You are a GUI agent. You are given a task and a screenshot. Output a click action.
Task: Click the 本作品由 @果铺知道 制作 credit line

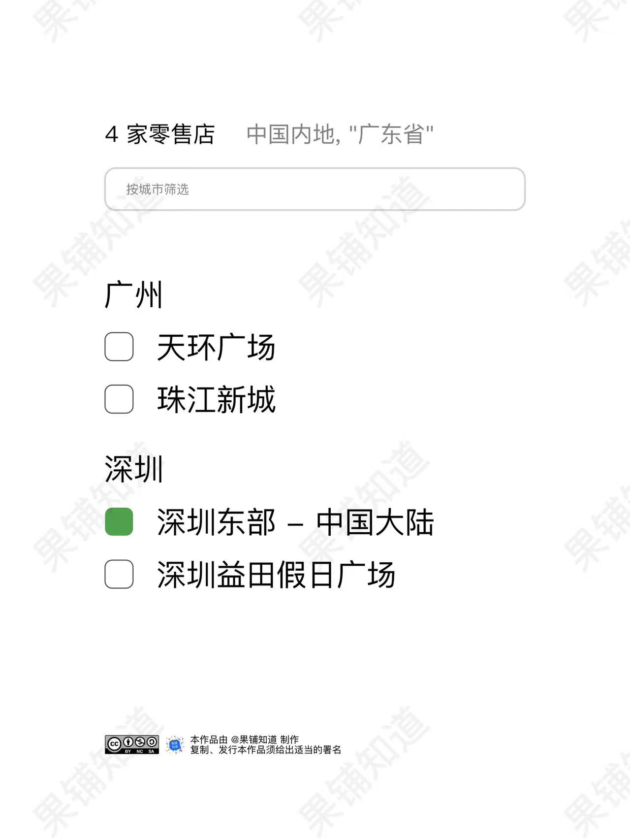[245, 740]
